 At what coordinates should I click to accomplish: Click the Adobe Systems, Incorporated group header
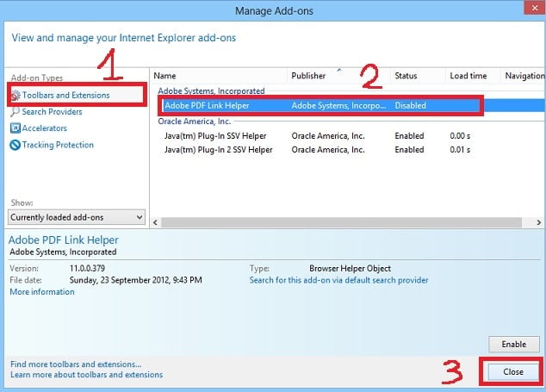[x=211, y=91]
